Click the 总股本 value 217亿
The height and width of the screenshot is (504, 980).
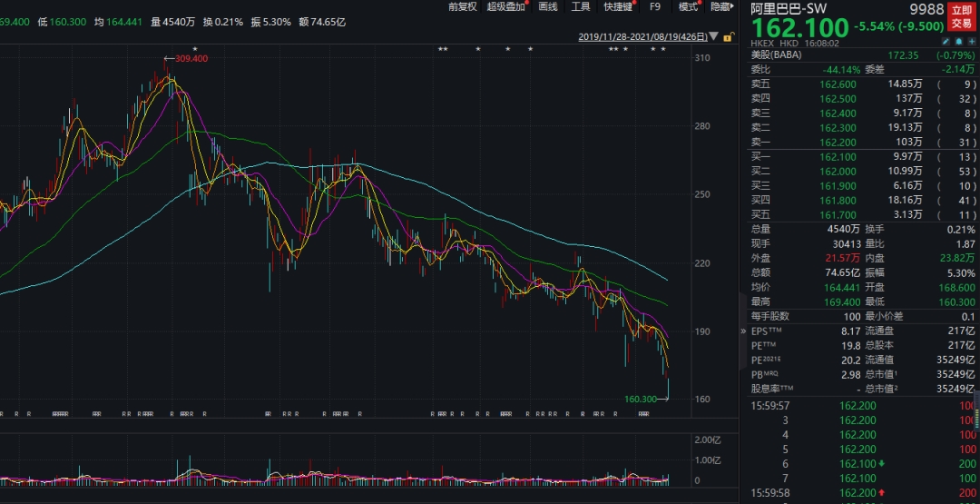tap(961, 344)
